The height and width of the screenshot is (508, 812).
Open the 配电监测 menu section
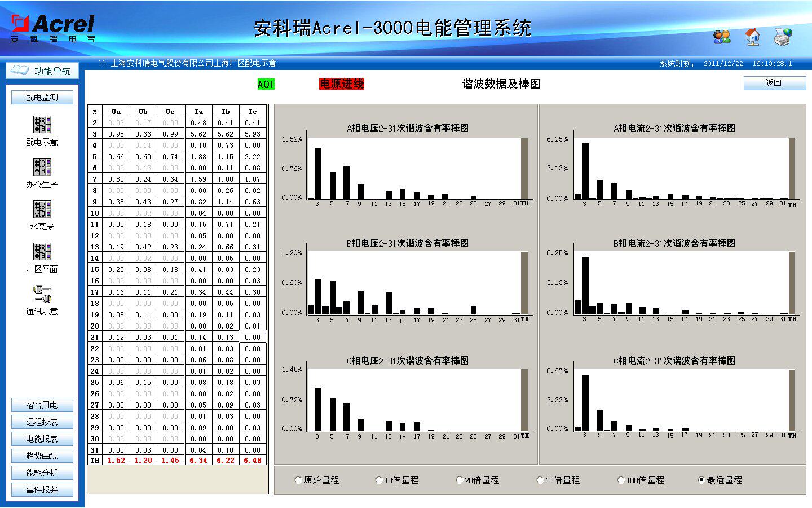coord(42,98)
